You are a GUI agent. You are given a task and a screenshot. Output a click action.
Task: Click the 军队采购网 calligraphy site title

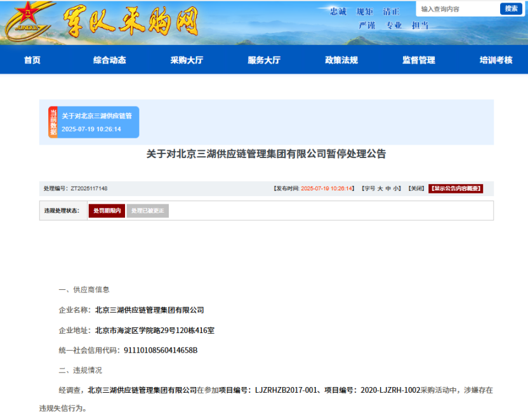pyautogui.click(x=131, y=22)
